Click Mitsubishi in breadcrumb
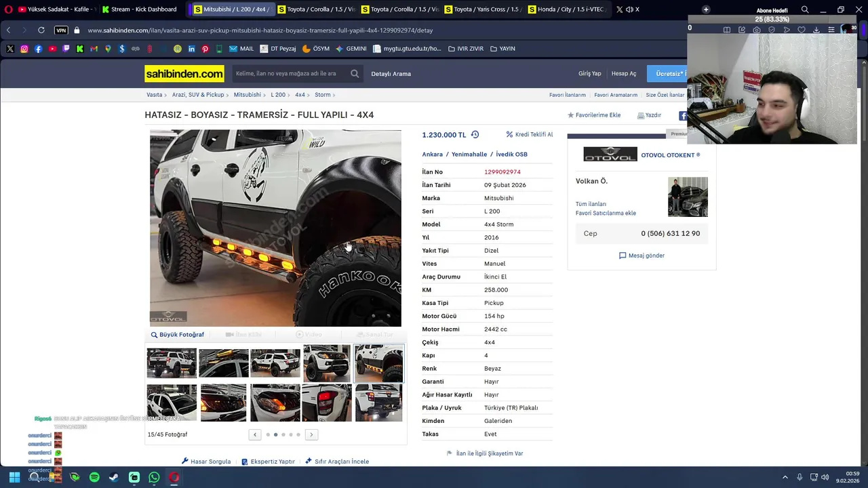 click(247, 95)
